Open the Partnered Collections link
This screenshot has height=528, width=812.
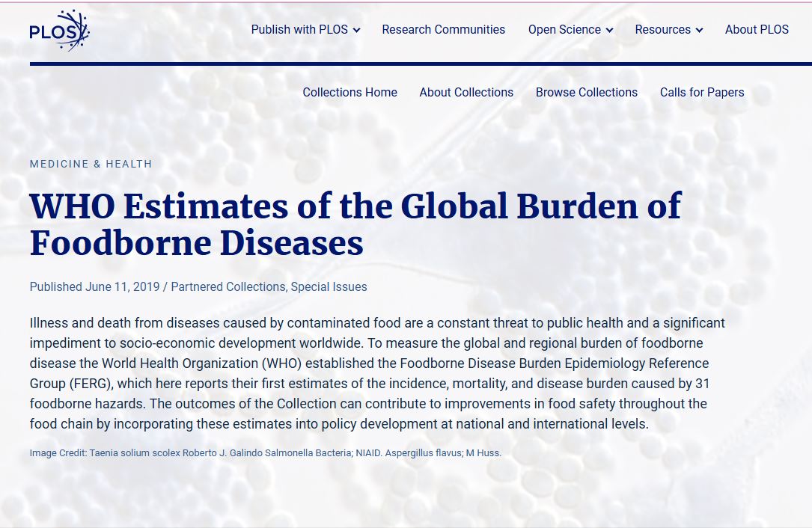tap(228, 286)
